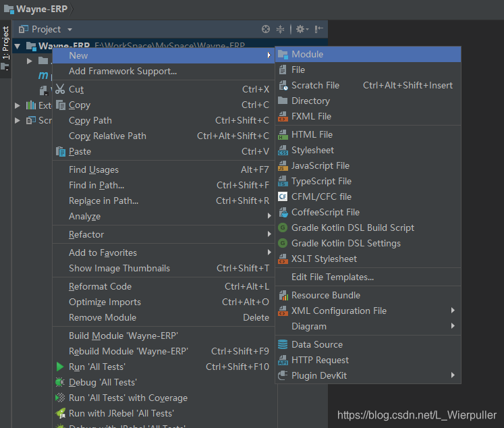The height and width of the screenshot is (428, 504).
Task: Click the Gradle Kotlin DSL Build Script icon
Action: click(x=283, y=228)
